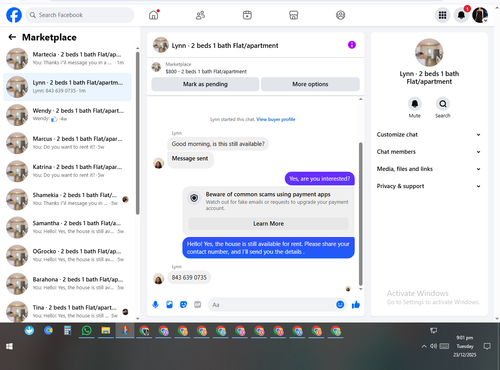The image size is (500, 370).
Task: Open the Calculator from the taskbar
Action: tap(67, 331)
